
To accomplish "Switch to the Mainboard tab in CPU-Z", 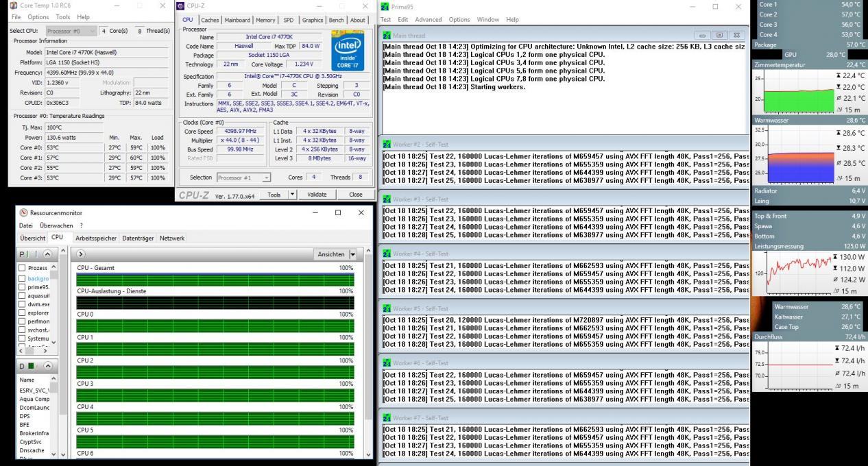I will [x=237, y=20].
